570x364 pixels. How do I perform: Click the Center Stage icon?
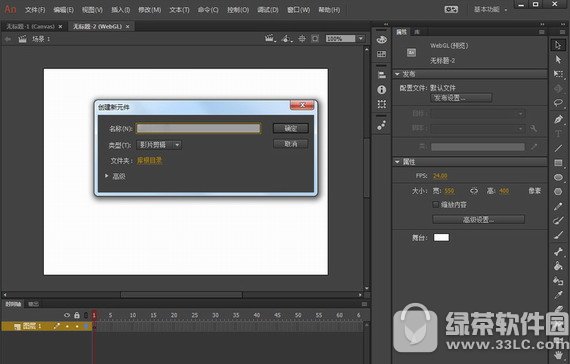click(302, 39)
